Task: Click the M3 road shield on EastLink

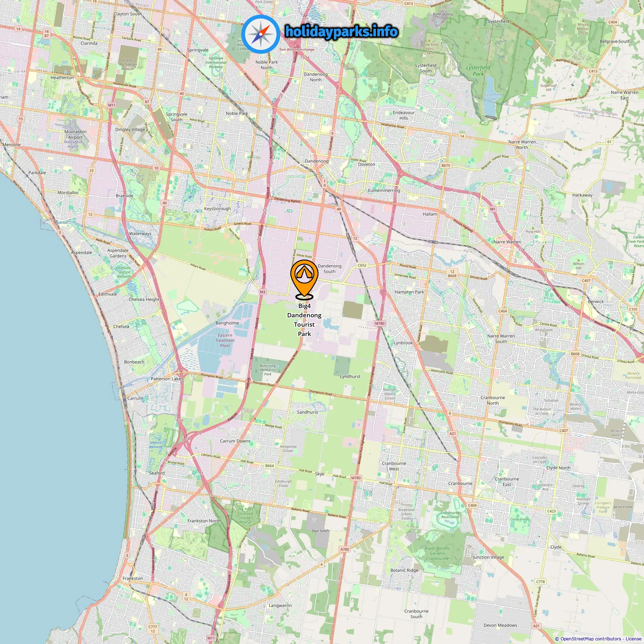Action: pyautogui.click(x=263, y=292)
